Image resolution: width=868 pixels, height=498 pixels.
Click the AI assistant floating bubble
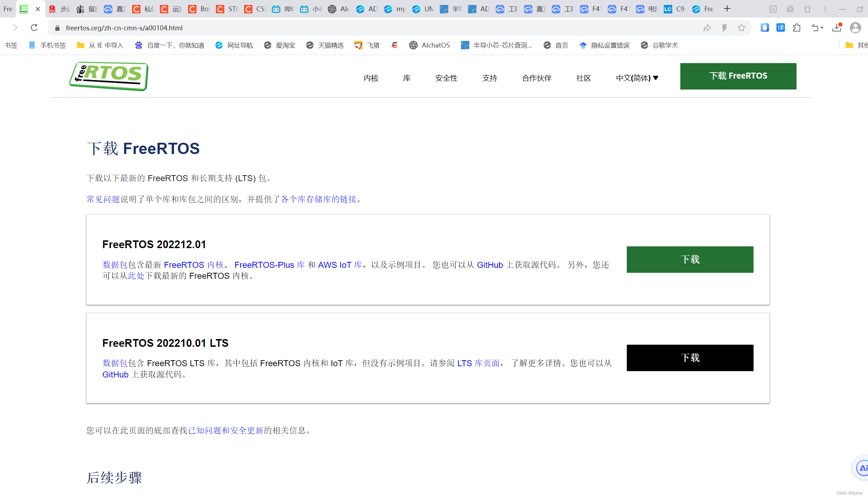pos(861,468)
